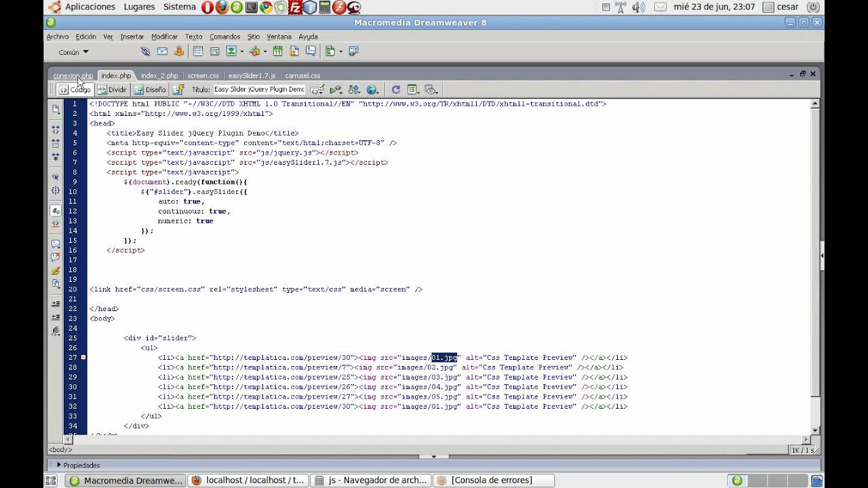Open Visual aids eye menu

[x=431, y=89]
